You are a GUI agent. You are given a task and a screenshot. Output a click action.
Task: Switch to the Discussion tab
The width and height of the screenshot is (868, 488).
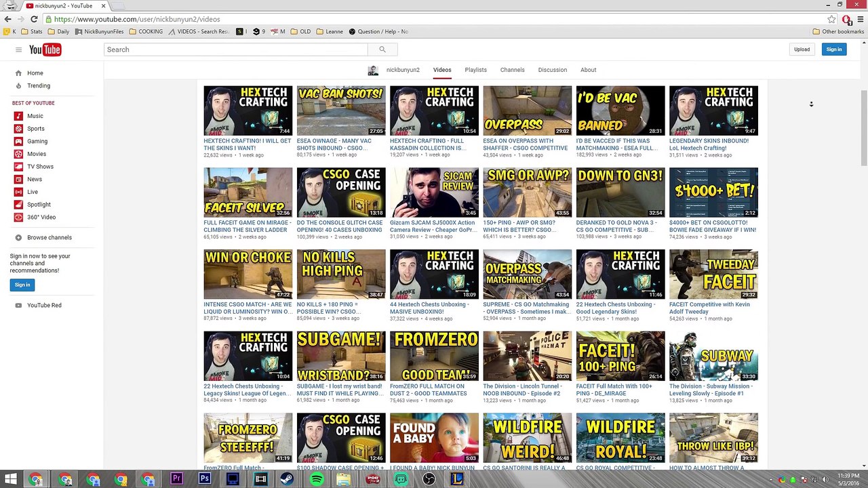(x=553, y=70)
